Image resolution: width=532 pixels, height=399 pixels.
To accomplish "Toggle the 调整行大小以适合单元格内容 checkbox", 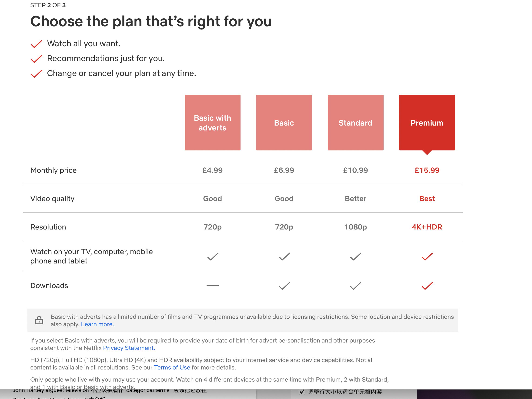I will [302, 392].
